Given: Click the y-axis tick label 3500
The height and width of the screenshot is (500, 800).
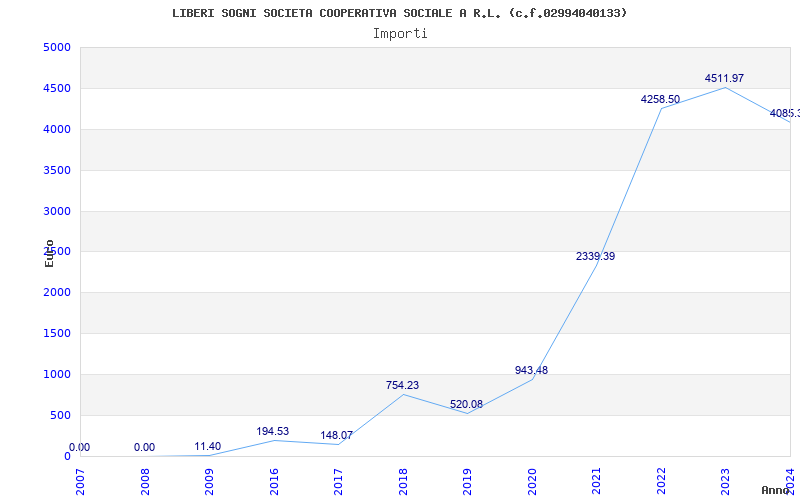Looking at the screenshot, I should point(57,170).
